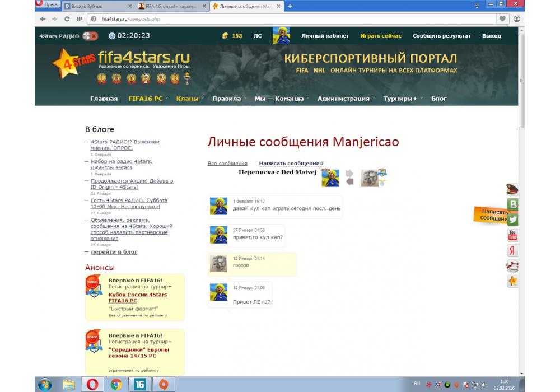Click the Opera bookmark heart icon
The image size is (560, 392).
(502, 18)
